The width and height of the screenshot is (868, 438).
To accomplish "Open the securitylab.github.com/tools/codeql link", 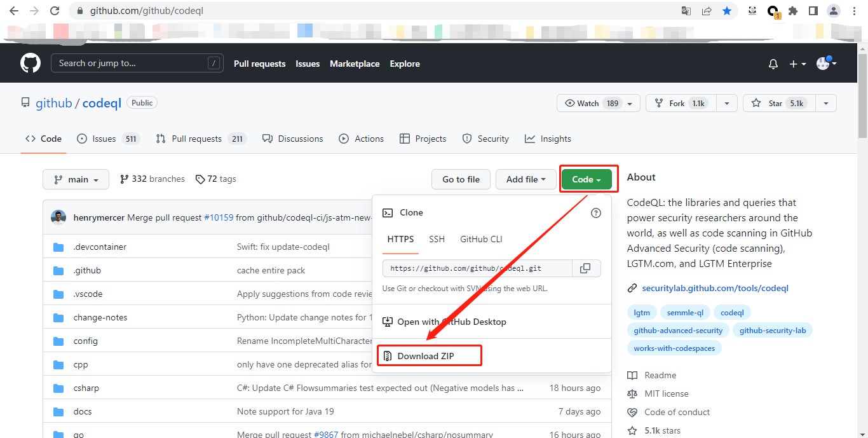I will tap(715, 288).
